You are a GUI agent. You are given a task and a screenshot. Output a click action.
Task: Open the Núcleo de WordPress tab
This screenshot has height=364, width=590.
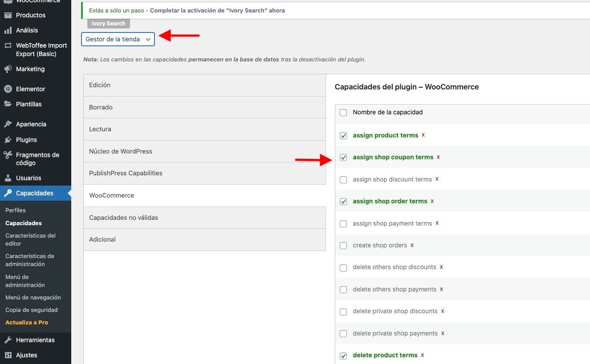[x=205, y=151]
